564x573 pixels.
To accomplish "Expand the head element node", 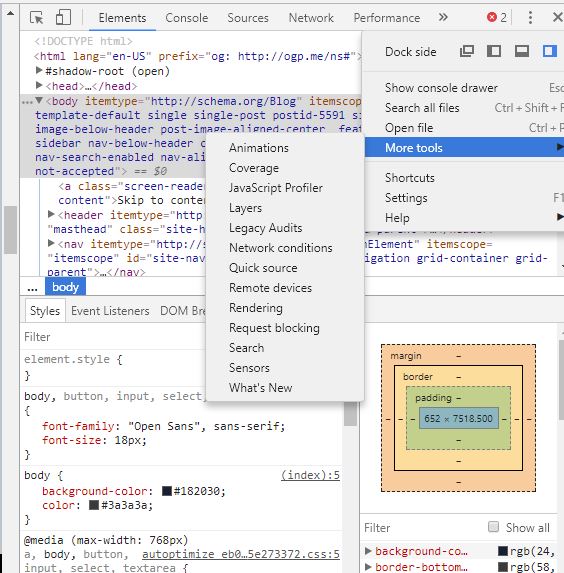I will pyautogui.click(x=39, y=86).
